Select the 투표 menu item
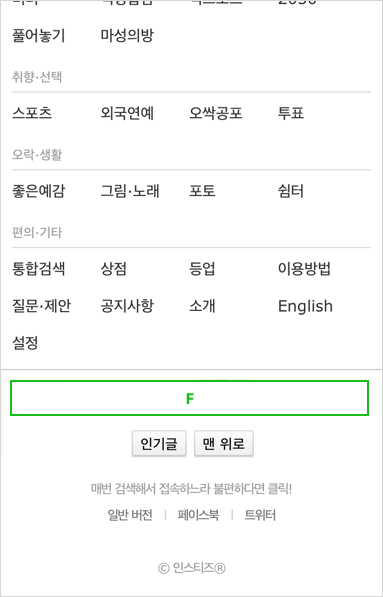The width and height of the screenshot is (383, 597). [x=291, y=113]
